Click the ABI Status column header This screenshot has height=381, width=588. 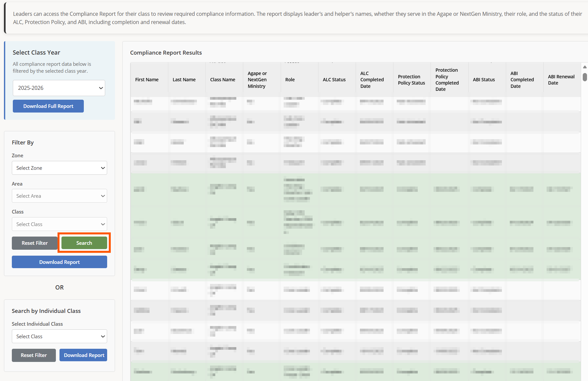pyautogui.click(x=484, y=80)
